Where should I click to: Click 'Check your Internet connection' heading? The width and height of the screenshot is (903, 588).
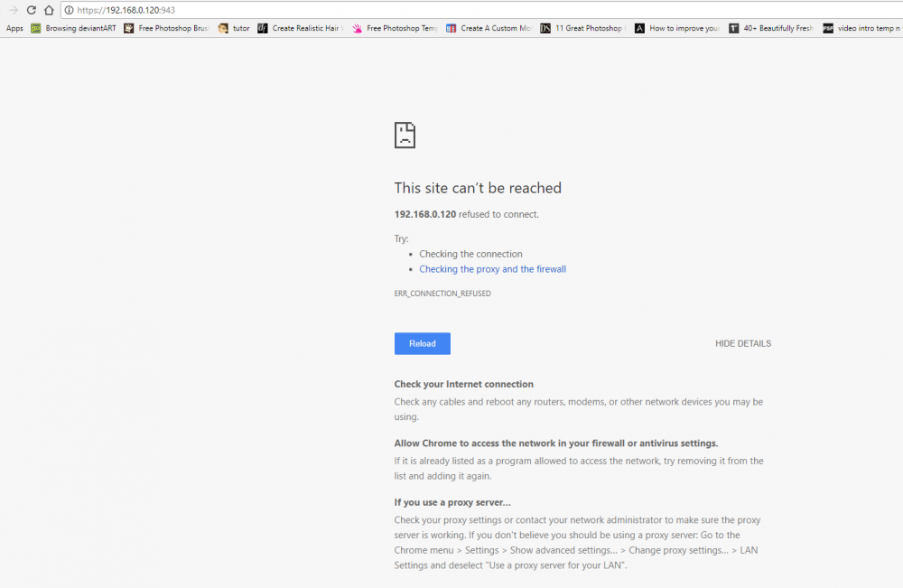463,384
